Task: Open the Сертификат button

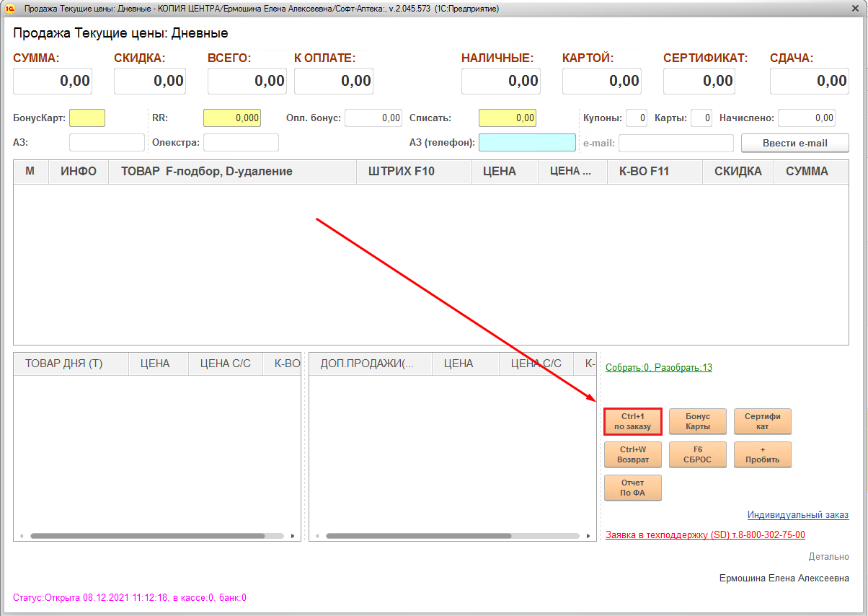Action: click(762, 421)
